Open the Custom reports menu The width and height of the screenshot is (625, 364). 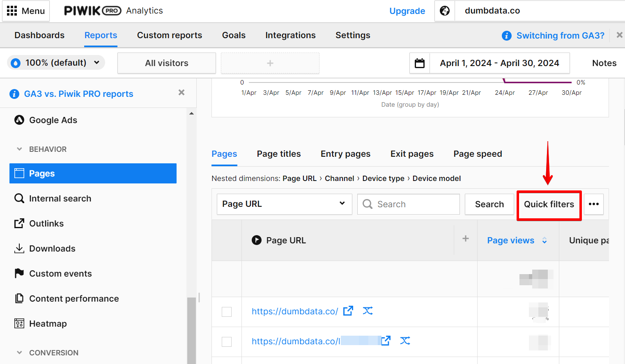[170, 35]
